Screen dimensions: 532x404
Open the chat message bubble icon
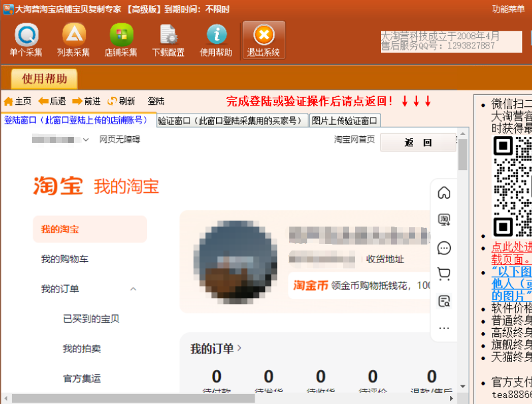444,248
